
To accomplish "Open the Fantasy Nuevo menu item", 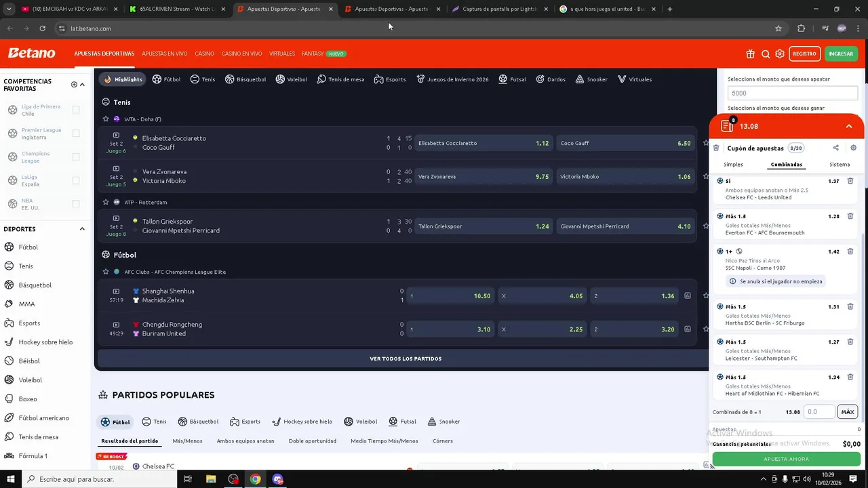I will point(324,54).
